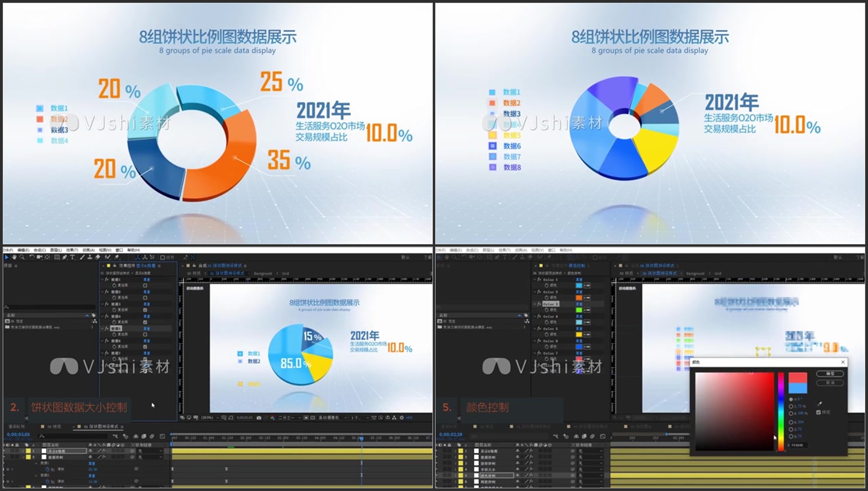Switch to the 00 预览 timeline tab beside 01
The width and height of the screenshot is (868, 491).
click(54, 427)
